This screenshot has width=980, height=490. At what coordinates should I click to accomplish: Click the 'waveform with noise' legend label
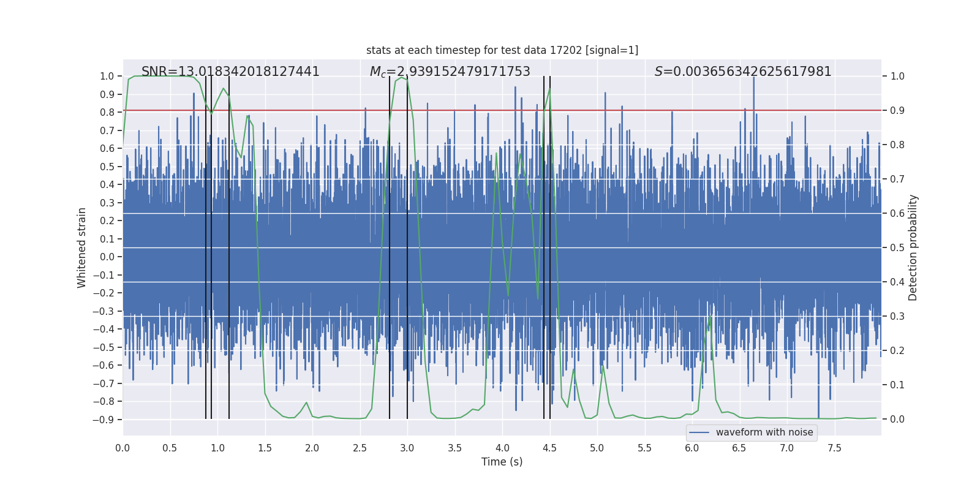pos(764,432)
